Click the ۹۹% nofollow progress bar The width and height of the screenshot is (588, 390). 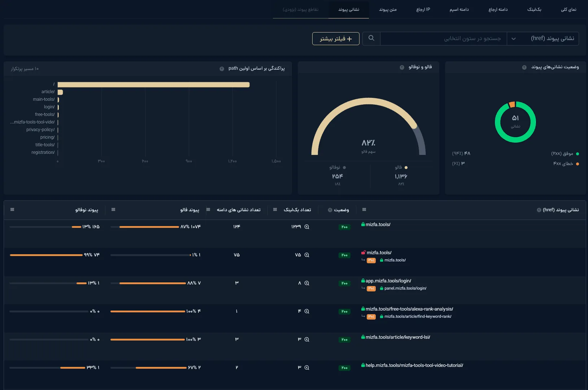(x=46, y=255)
